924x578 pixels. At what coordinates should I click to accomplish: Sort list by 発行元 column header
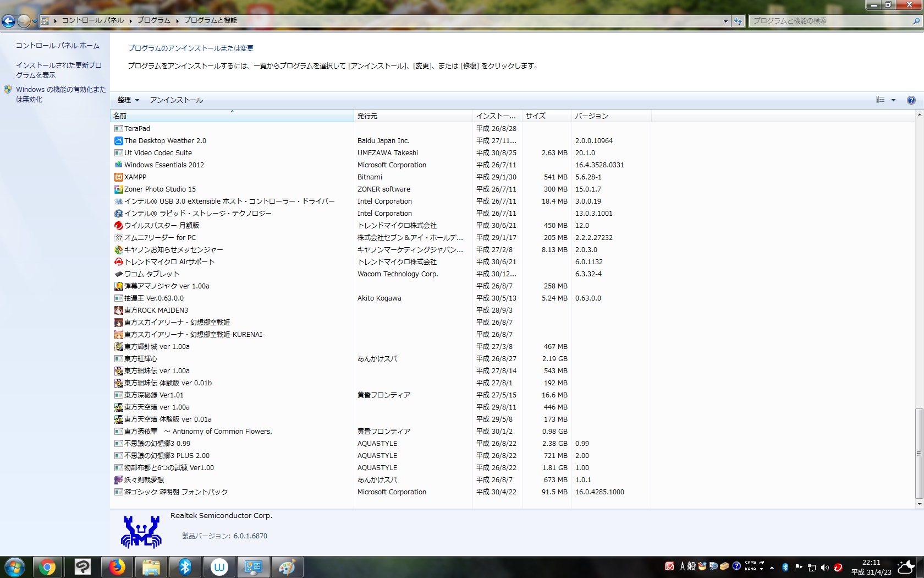[413, 116]
